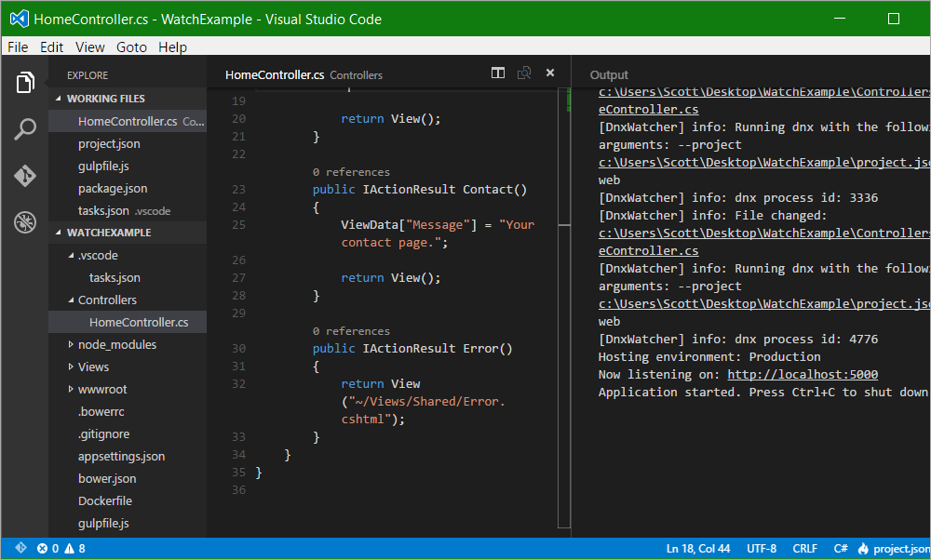Screen dimensions: 931x560
Task: Click the first eController.cs output link
Action: pos(648,109)
